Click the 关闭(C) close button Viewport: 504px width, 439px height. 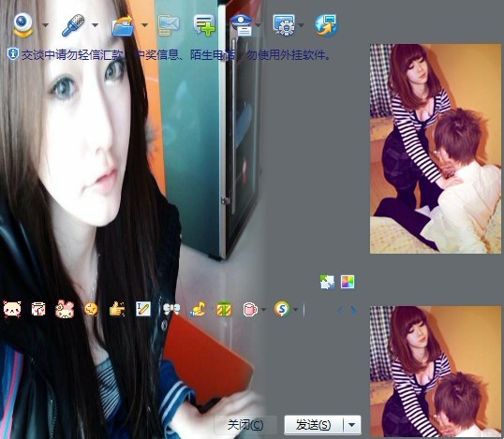pos(245,425)
